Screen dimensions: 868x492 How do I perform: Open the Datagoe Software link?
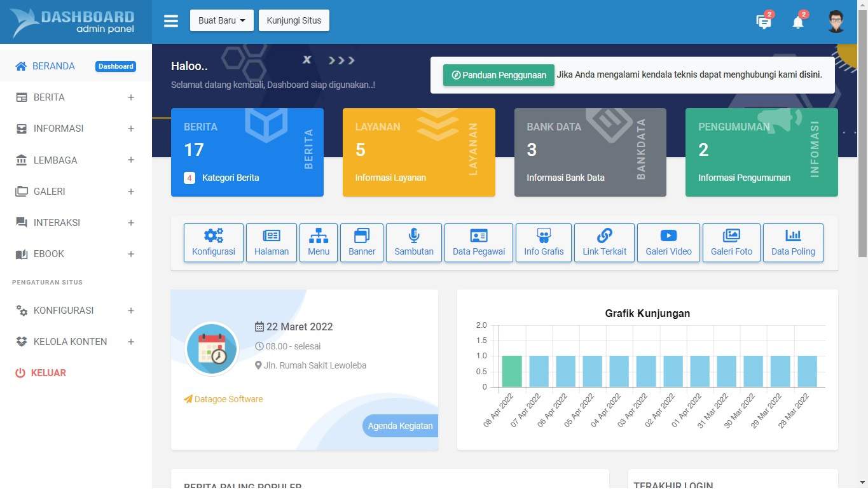coord(223,399)
